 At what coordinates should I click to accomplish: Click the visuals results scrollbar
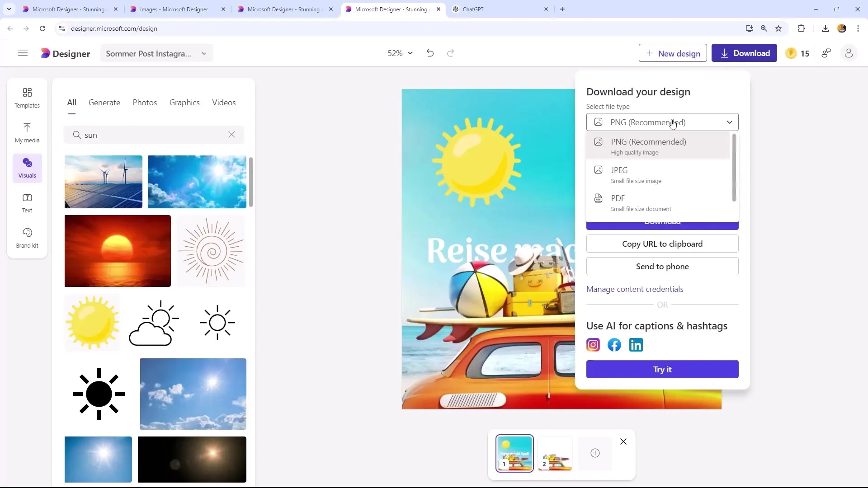pos(250,182)
